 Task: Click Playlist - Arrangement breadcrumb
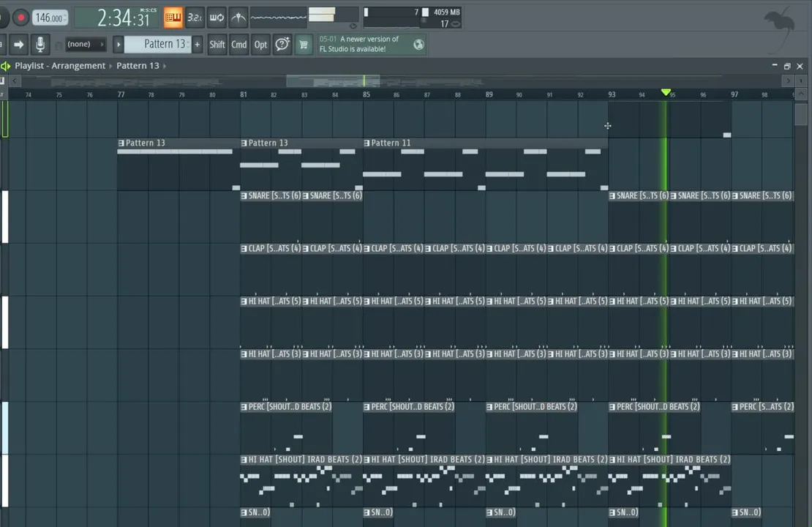[x=59, y=66]
